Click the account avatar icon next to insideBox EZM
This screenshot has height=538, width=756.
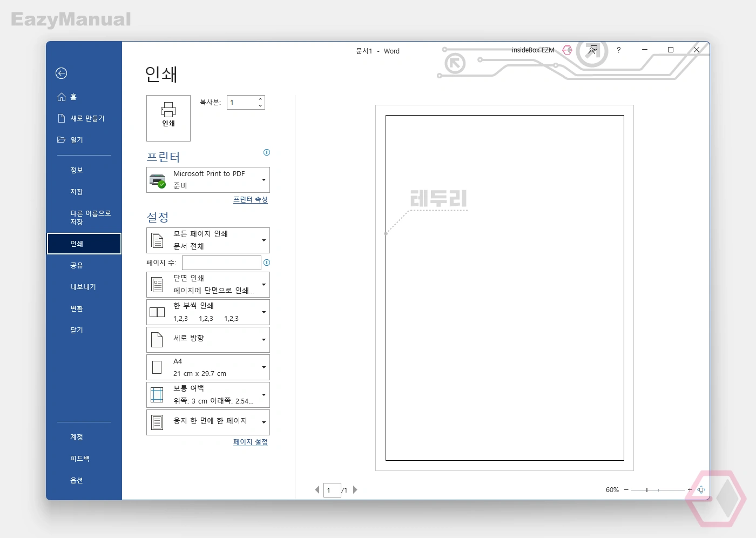click(567, 50)
